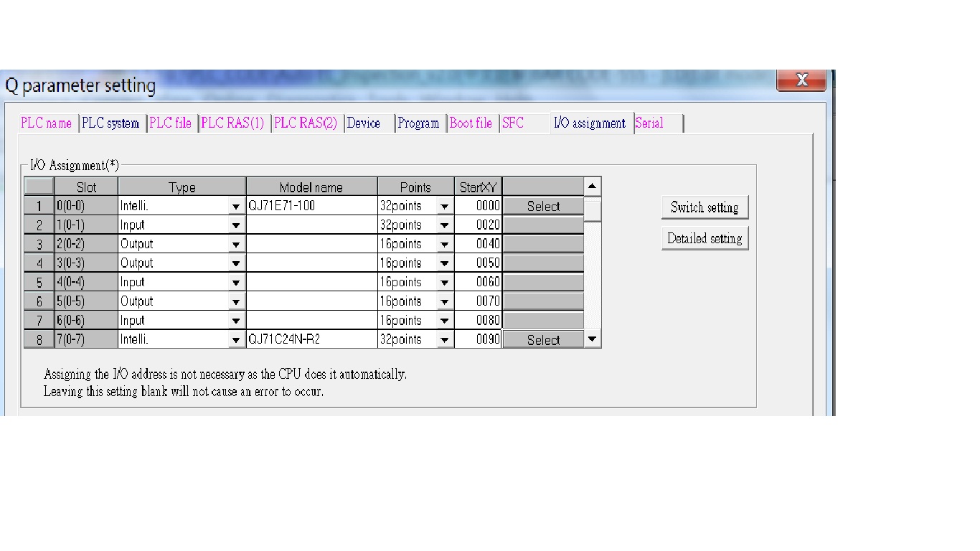Click the Detailed setting button
Viewport: 980px width, 551px height.
(705, 238)
